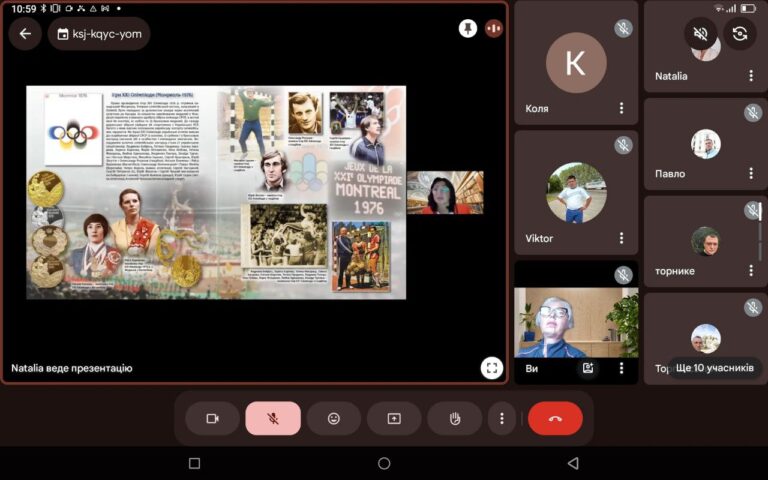
Task: Tap the 10:59 clock in status bar
Action: (x=24, y=8)
